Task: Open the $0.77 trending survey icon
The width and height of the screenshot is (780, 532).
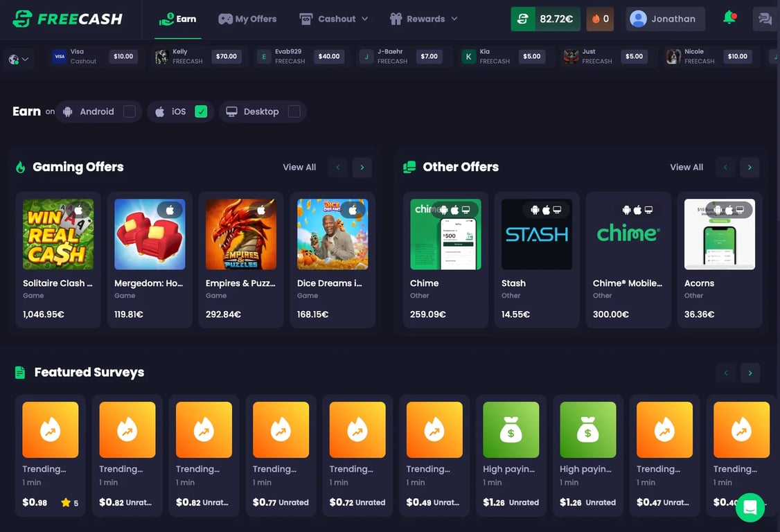Action: click(281, 430)
